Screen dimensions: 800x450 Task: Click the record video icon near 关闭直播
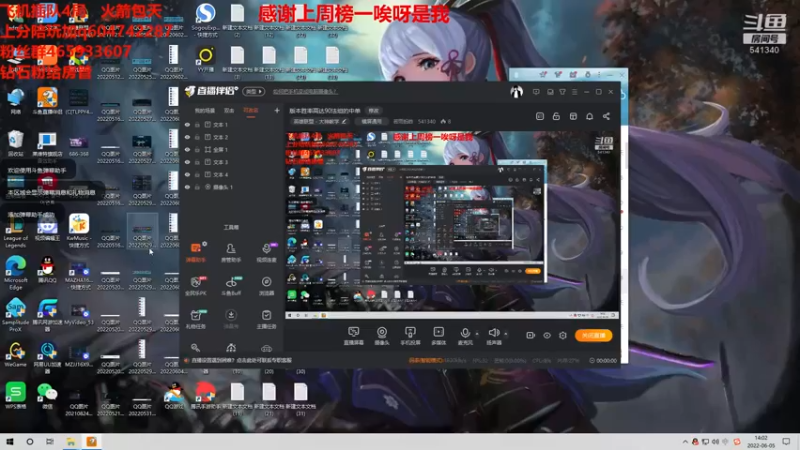(x=530, y=335)
